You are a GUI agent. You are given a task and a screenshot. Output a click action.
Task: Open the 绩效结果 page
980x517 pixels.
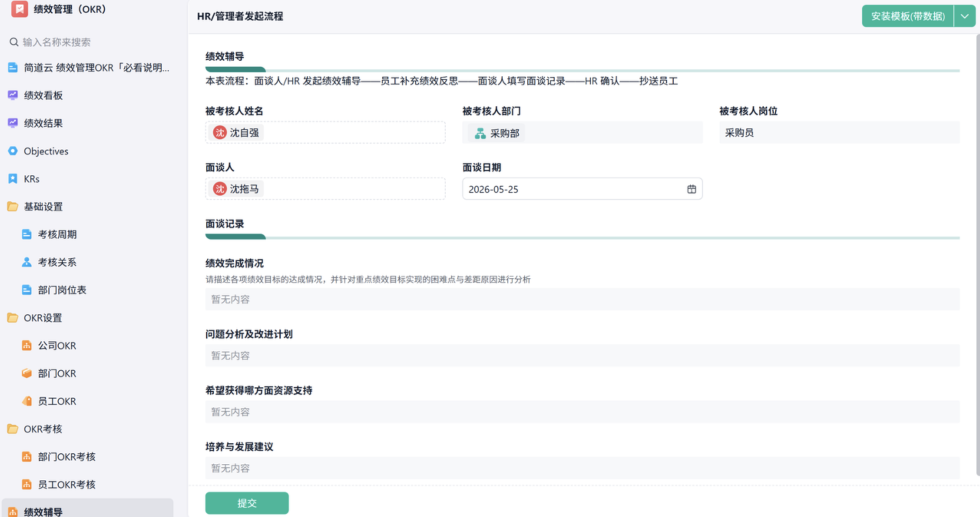coord(43,123)
